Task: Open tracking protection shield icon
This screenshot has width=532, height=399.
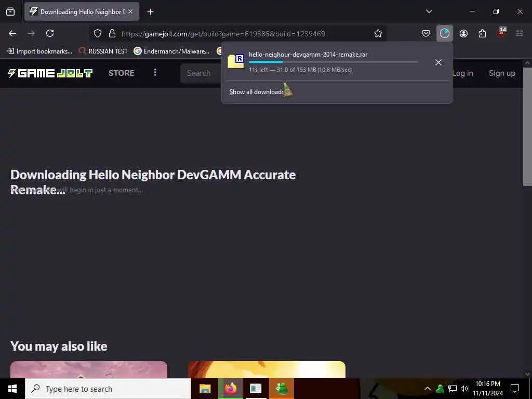Action: pos(98,33)
